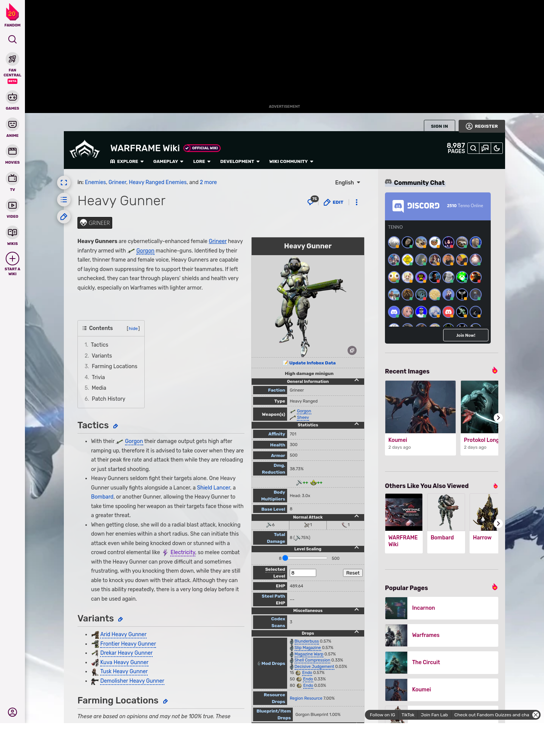Show next Others Like You Also Viewed
Image resolution: width=544 pixels, height=756 pixels.
point(498,524)
